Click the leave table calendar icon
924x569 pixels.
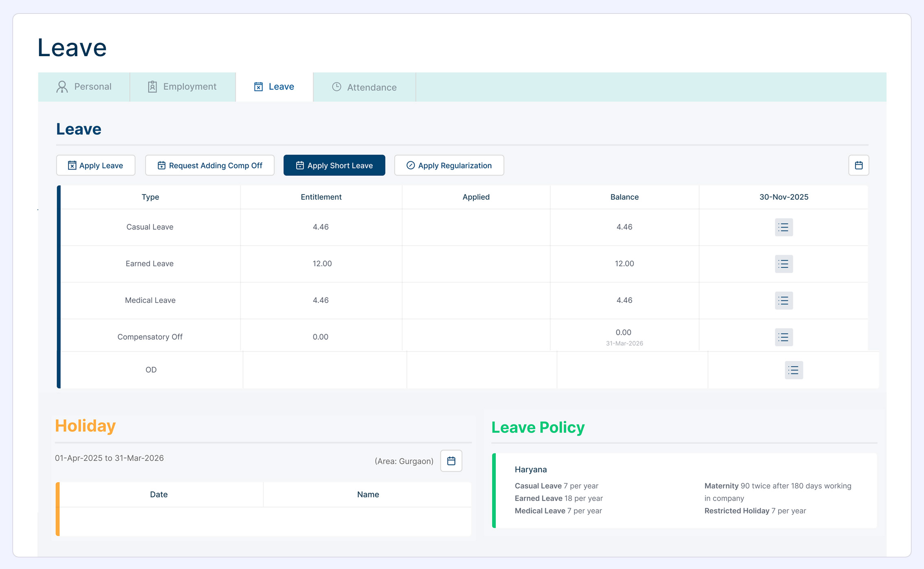(858, 165)
